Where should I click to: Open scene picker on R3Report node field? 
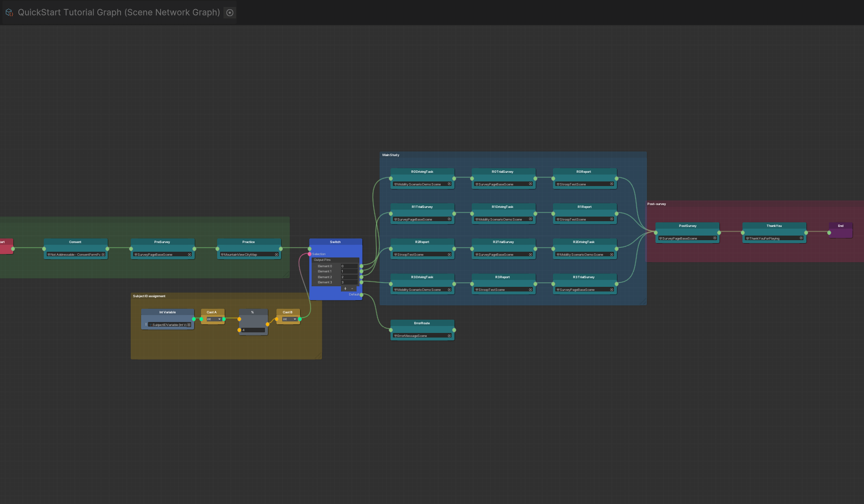(530, 290)
